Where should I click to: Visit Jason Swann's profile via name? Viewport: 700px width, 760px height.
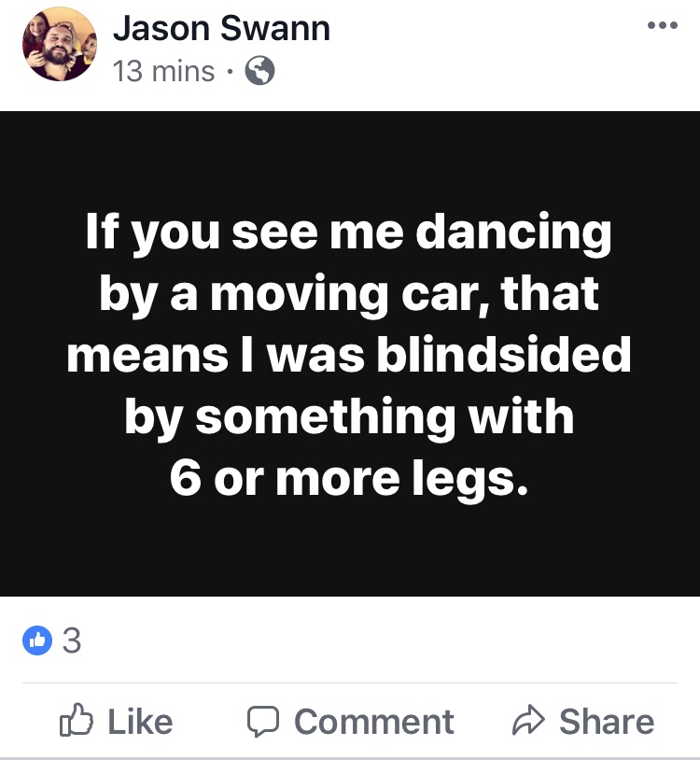(221, 28)
